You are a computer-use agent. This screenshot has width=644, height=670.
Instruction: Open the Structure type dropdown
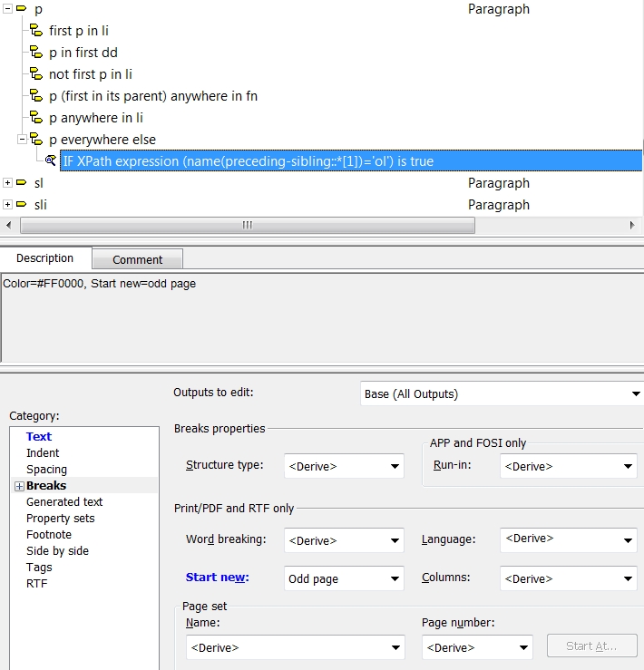coord(344,466)
